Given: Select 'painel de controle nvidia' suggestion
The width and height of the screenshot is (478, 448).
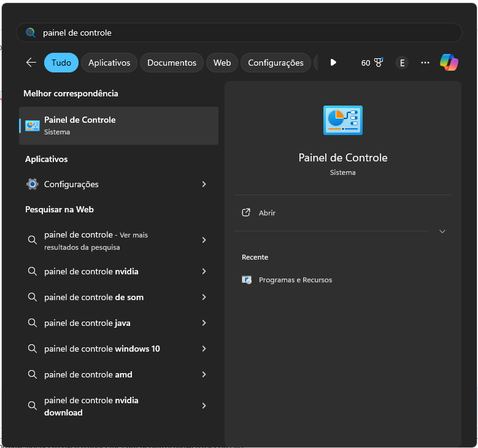Looking at the screenshot, I should (118, 271).
